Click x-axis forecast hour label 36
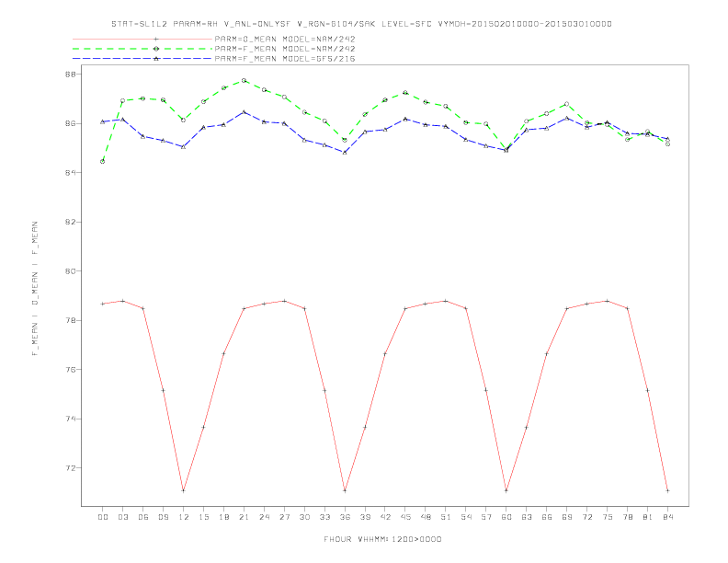 point(345,517)
